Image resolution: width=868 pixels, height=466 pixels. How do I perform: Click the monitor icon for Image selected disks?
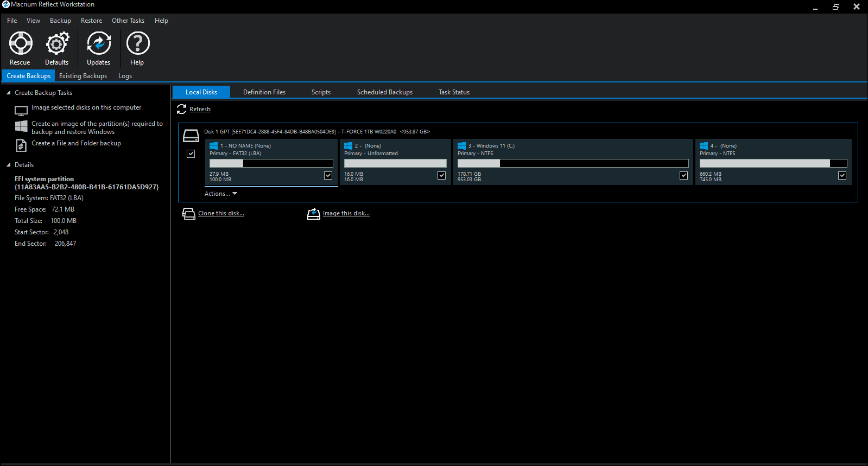(21, 111)
